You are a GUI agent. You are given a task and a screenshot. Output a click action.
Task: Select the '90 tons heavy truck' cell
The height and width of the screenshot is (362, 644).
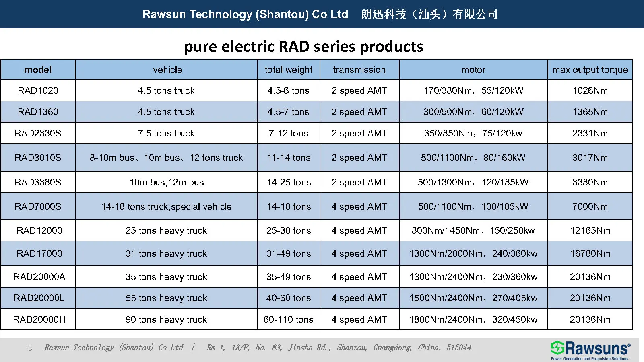click(x=166, y=319)
